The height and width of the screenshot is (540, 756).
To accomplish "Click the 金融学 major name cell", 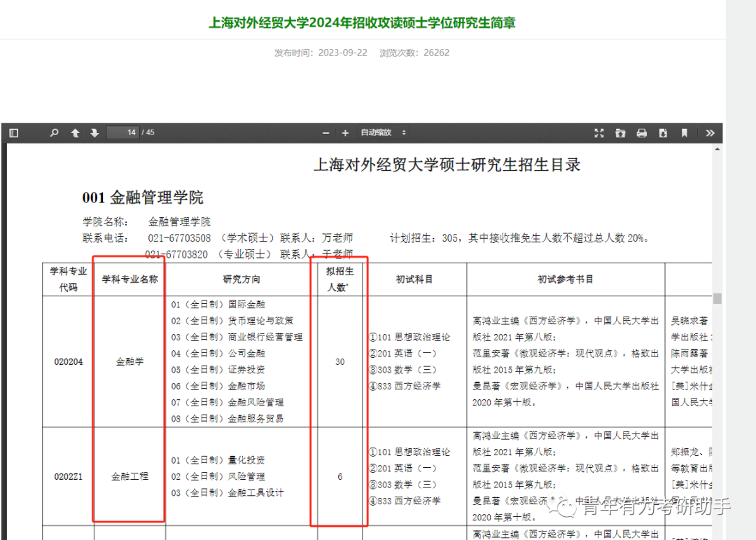I will pyautogui.click(x=129, y=361).
